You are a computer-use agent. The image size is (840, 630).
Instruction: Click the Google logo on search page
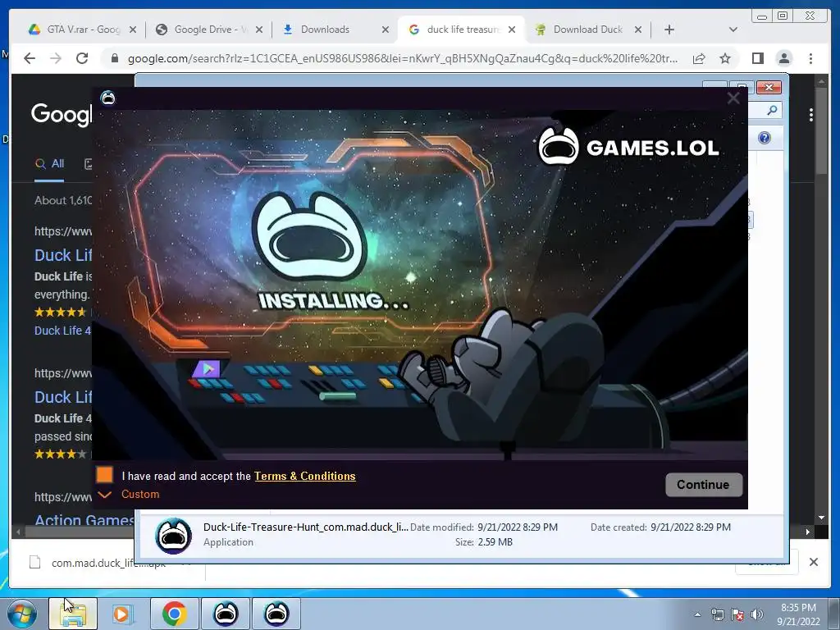click(x=61, y=114)
